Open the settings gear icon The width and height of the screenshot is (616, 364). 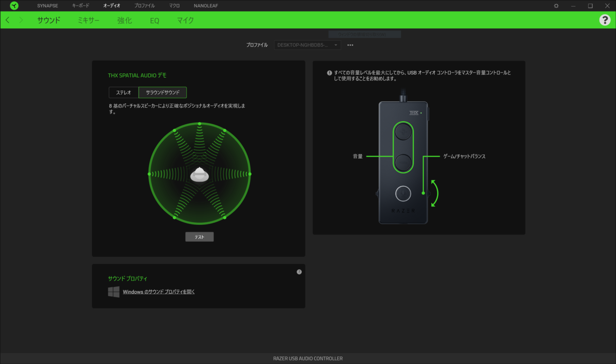tap(556, 6)
